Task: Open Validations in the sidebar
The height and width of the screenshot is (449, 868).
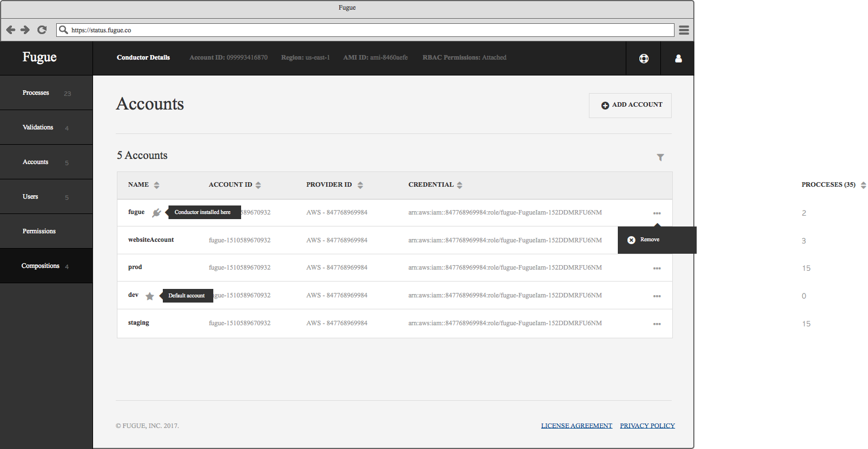Action: click(x=46, y=127)
